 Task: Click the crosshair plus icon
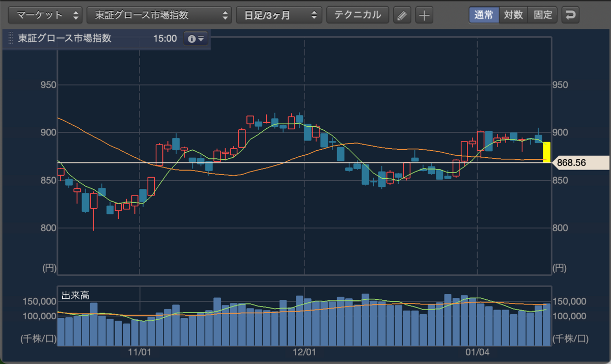pyautogui.click(x=424, y=15)
